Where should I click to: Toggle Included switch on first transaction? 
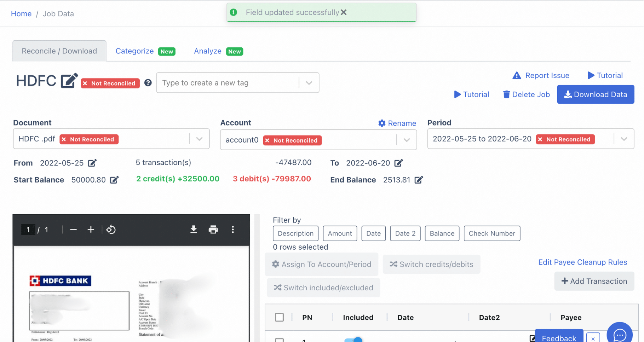[x=354, y=340]
